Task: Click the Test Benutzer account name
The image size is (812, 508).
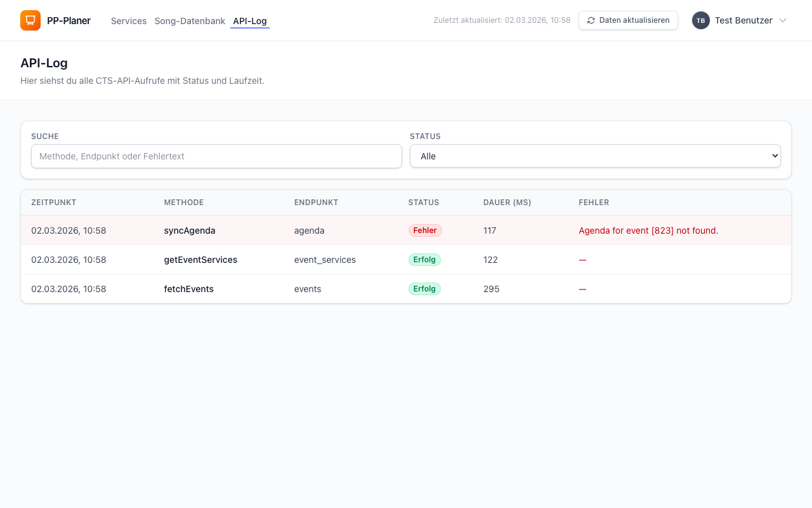Action: pos(743,20)
